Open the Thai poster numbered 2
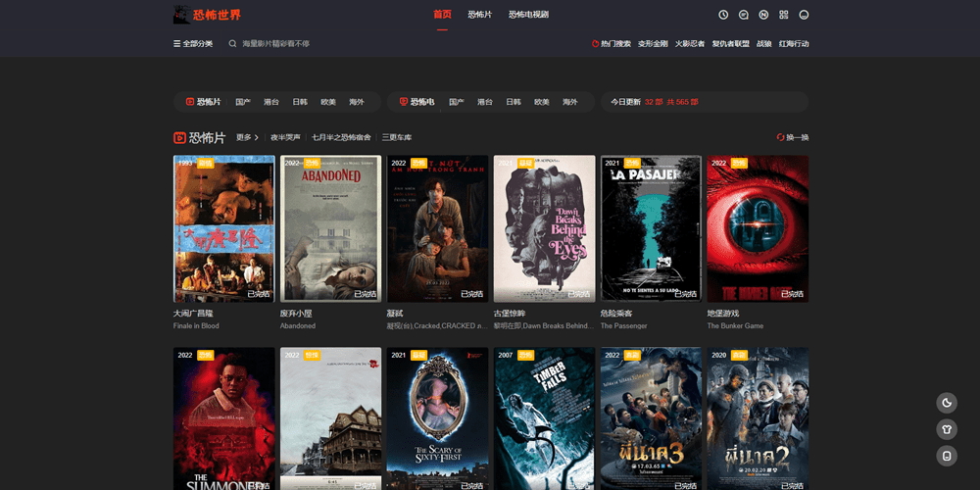Image resolution: width=980 pixels, height=490 pixels. (758, 418)
